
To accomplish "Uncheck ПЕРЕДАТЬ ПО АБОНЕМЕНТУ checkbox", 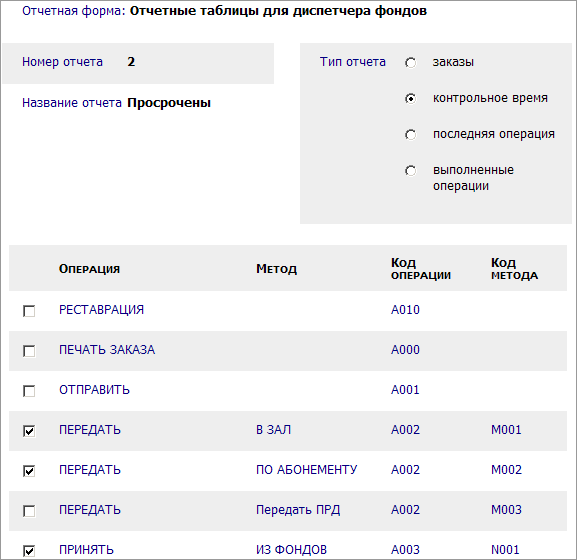I will pos(29,471).
